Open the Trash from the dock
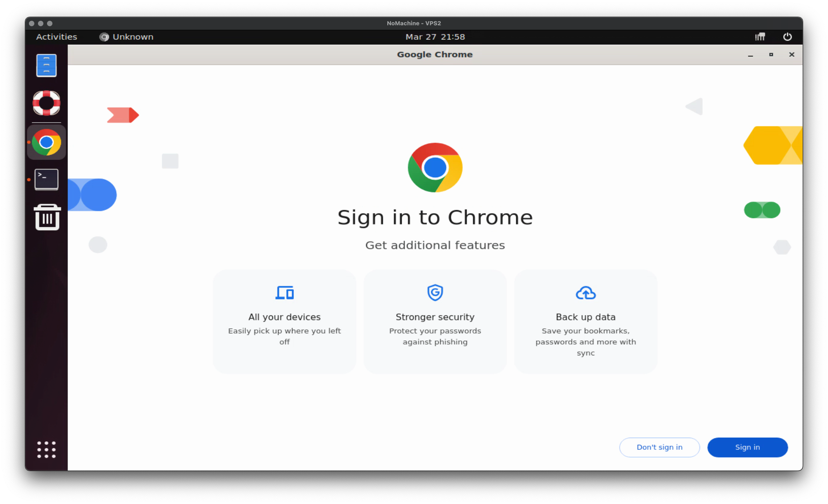Screen dimensions: 828x504 coord(47,217)
